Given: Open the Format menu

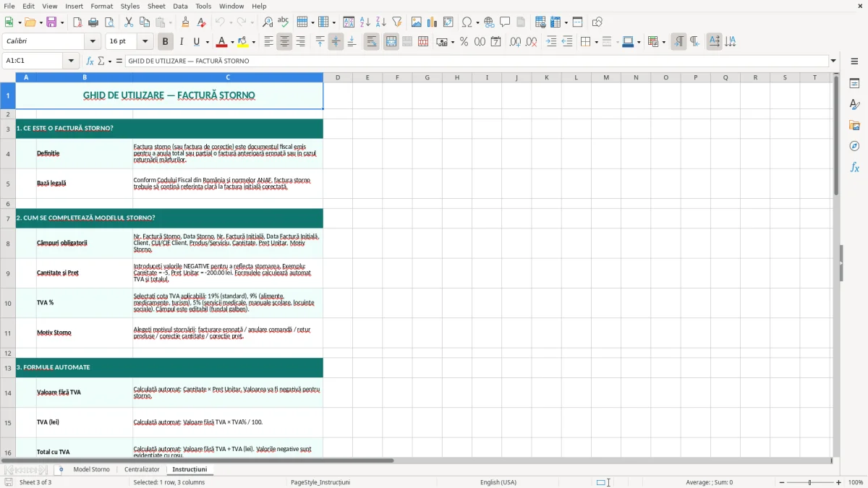Looking at the screenshot, I should 101,6.
